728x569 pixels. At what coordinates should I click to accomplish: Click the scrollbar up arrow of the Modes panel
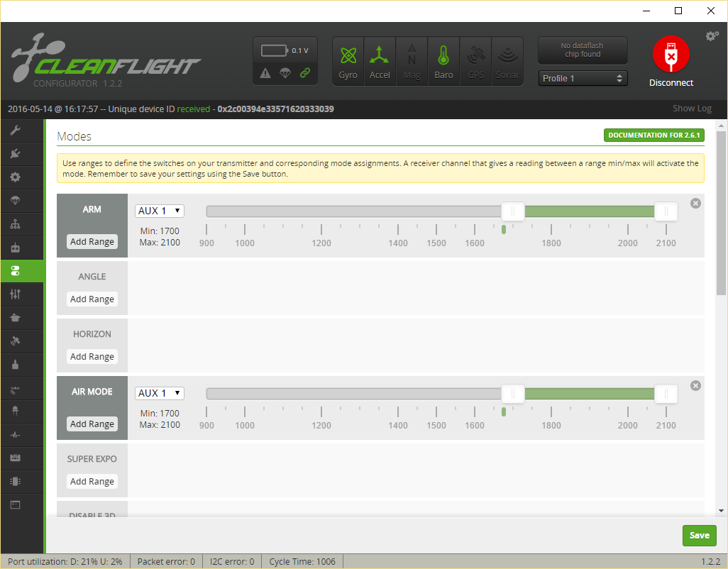coord(721,126)
